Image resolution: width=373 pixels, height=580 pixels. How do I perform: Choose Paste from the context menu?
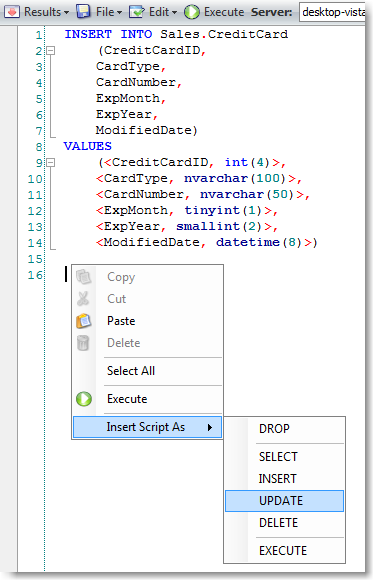(148, 321)
